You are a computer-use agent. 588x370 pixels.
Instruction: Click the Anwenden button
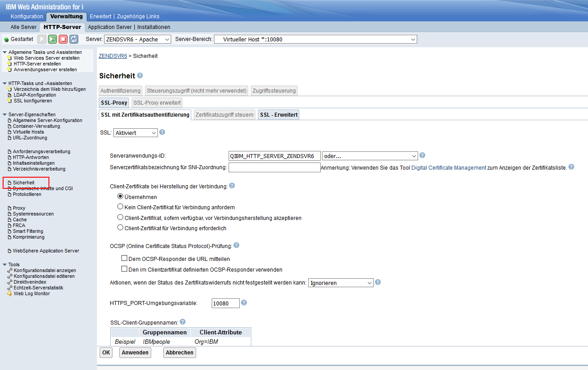pyautogui.click(x=135, y=352)
